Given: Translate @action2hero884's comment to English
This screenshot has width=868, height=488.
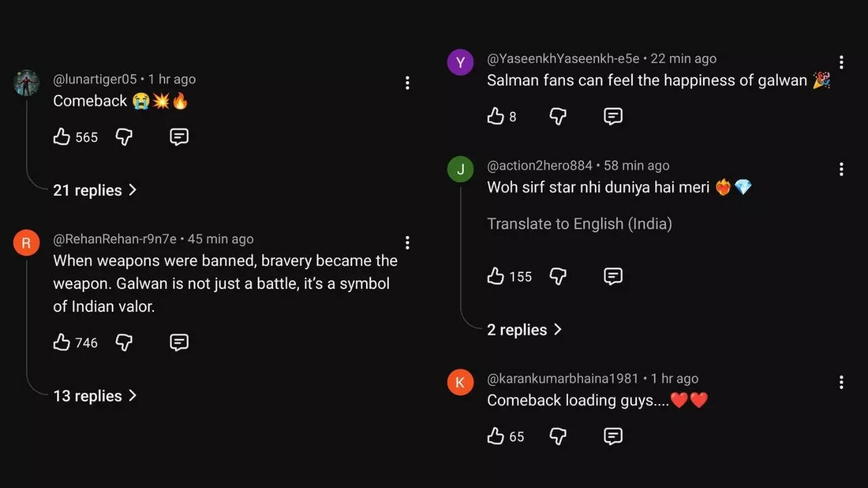Looking at the screenshot, I should (579, 224).
